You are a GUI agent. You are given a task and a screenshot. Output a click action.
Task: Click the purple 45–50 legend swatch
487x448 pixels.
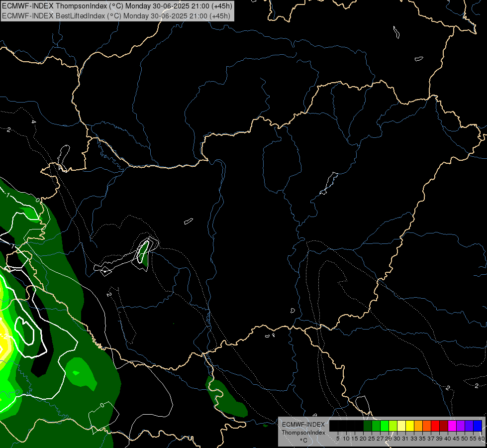pos(461,426)
